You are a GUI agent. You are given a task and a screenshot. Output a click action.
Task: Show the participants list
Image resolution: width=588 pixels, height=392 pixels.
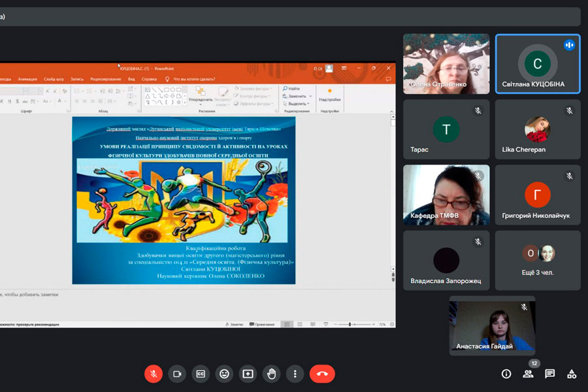point(528,374)
